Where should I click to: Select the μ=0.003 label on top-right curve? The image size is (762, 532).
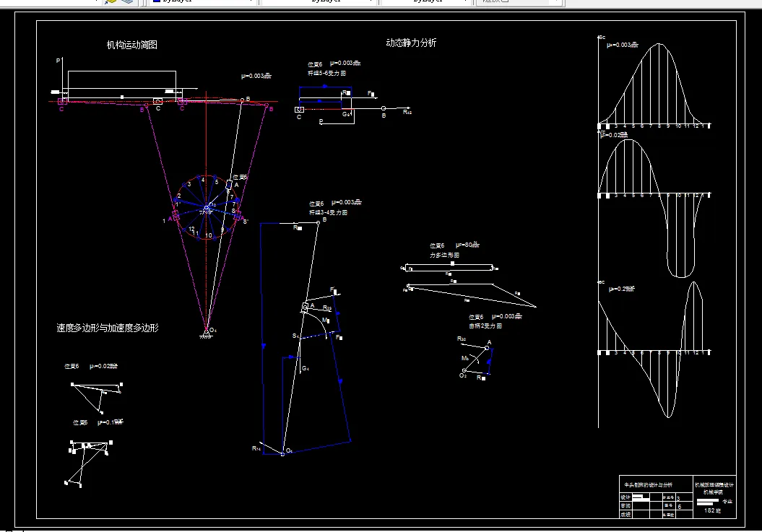(x=623, y=45)
